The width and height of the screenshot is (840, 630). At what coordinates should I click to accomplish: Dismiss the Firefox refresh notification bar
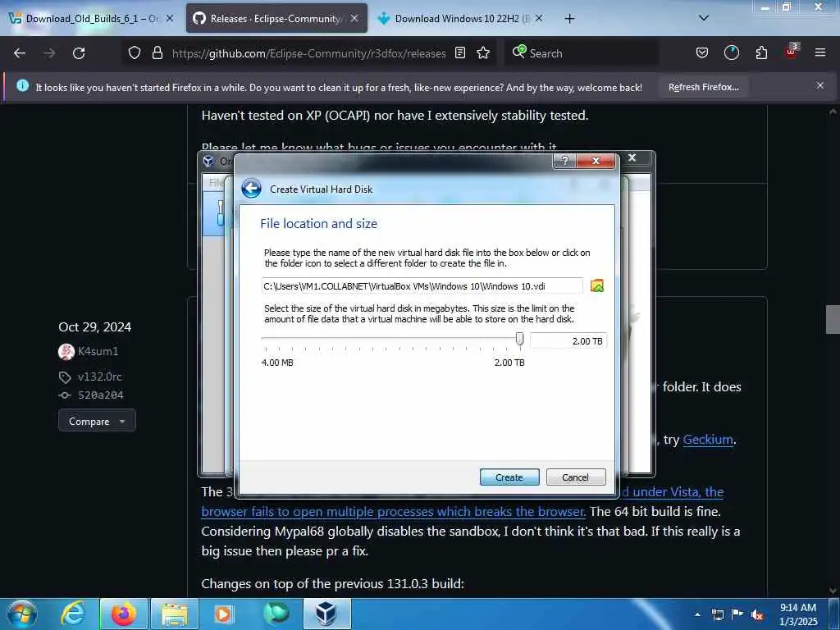click(x=820, y=85)
